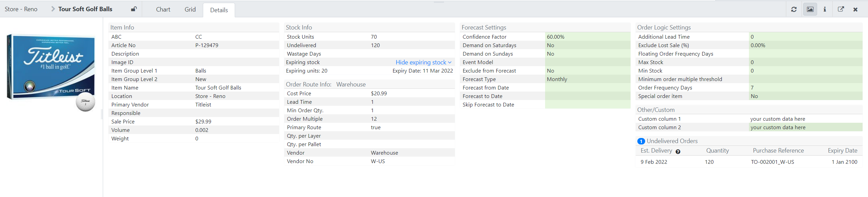Switch to the Chart tab
The height and width of the screenshot is (197, 868).
[x=163, y=9]
